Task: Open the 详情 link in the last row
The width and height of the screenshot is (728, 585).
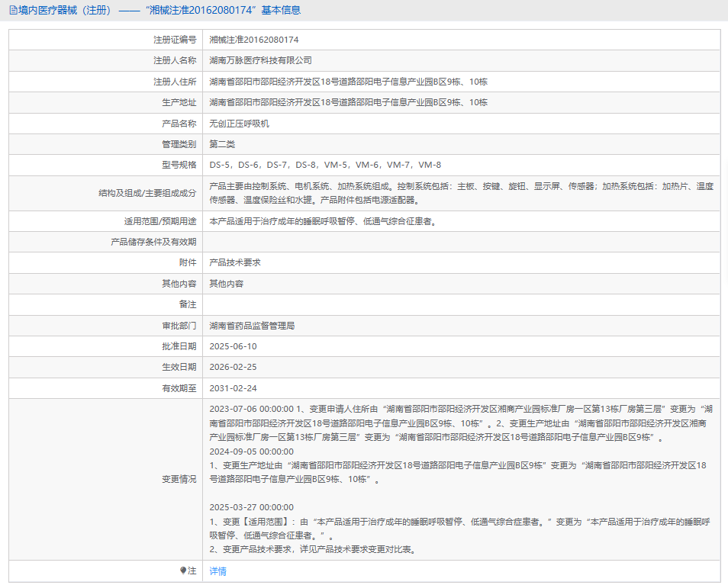Action: coord(218,571)
